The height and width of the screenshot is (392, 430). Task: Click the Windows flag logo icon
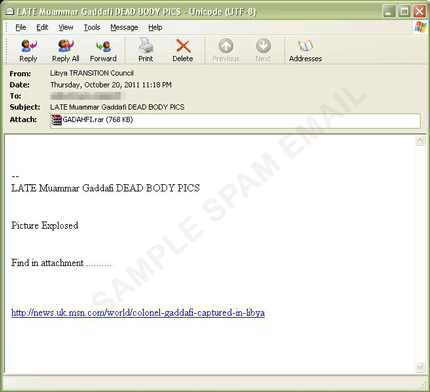click(x=420, y=27)
